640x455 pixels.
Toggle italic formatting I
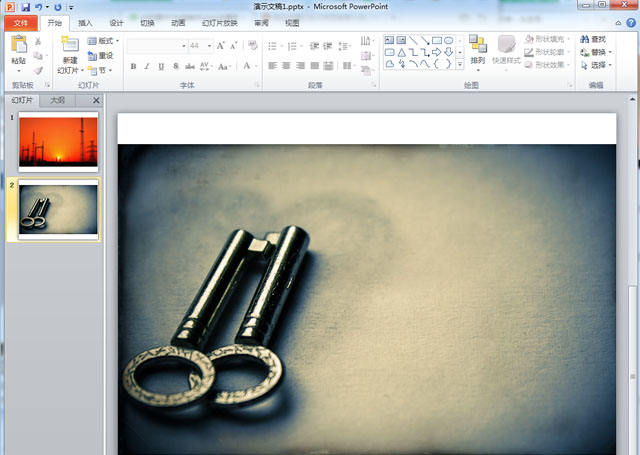click(x=147, y=66)
